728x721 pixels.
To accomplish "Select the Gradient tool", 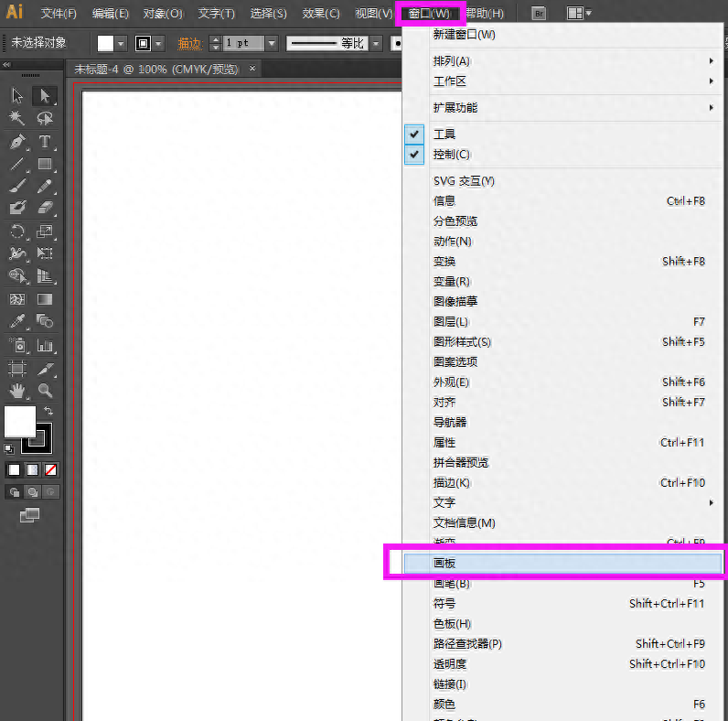I will click(x=45, y=299).
